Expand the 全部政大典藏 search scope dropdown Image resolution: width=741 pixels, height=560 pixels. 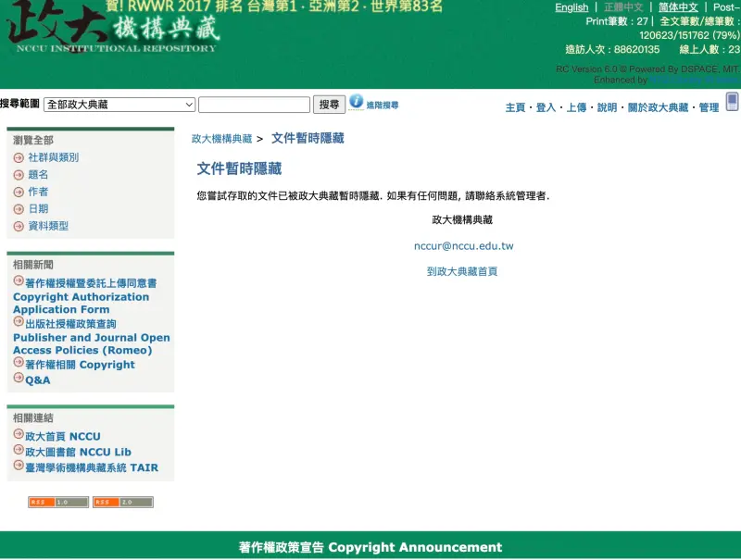pyautogui.click(x=119, y=105)
